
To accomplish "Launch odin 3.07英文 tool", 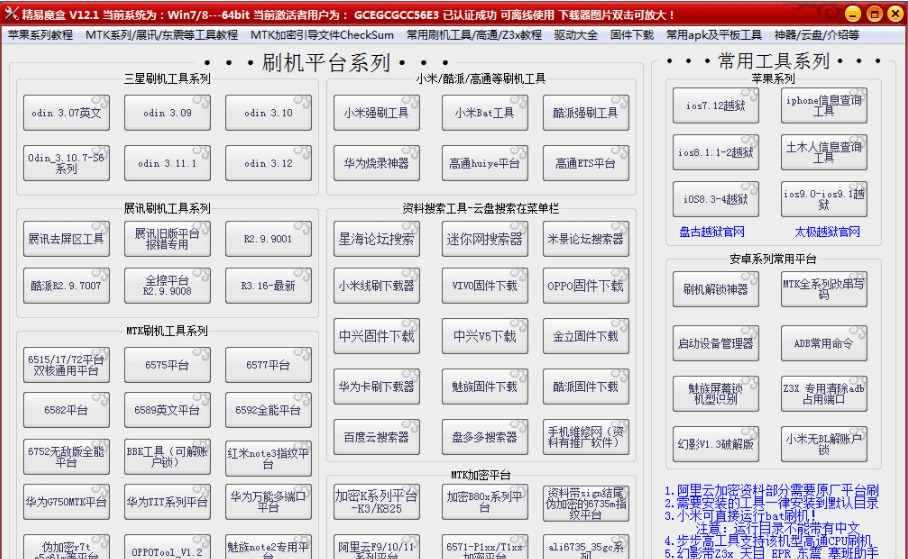I will [66, 112].
